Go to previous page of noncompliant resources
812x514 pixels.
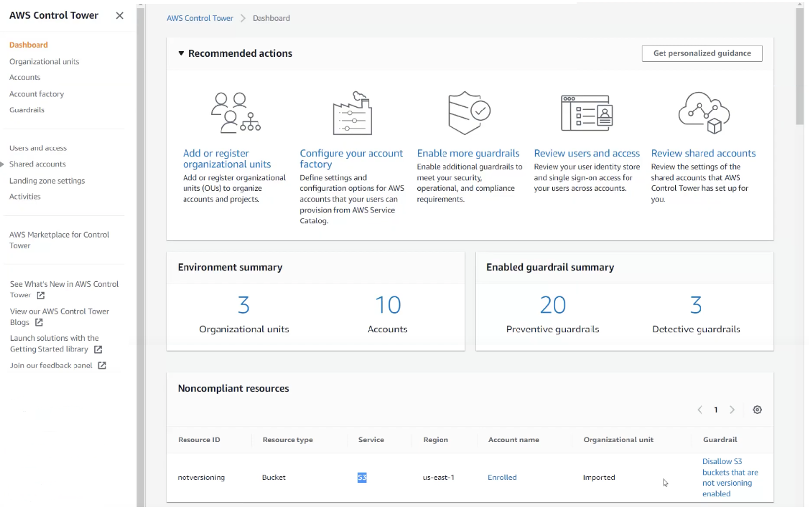click(x=700, y=410)
